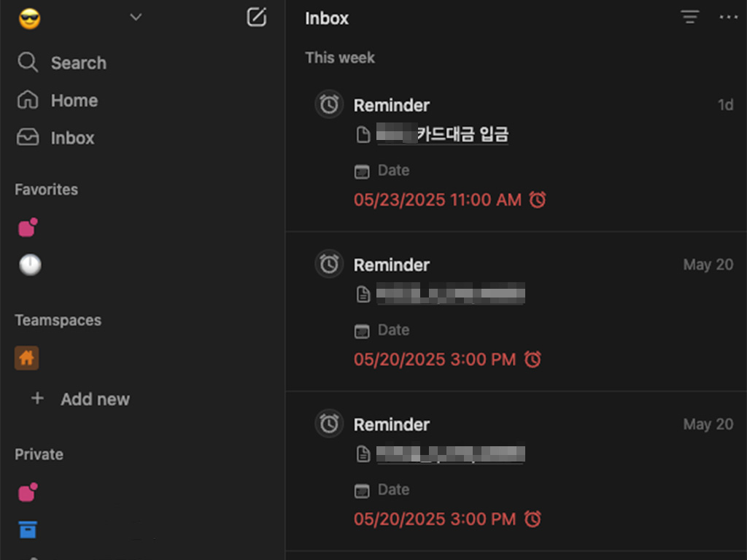Open the pink page under Private

click(x=28, y=492)
